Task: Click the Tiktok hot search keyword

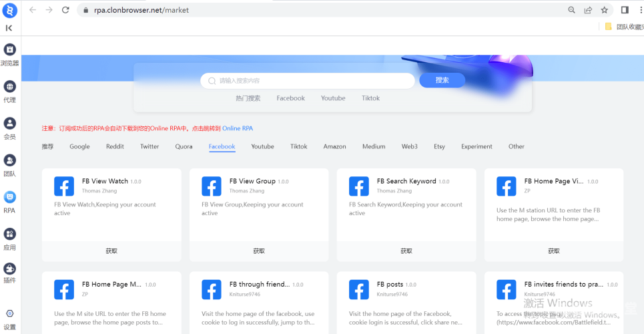Action: [x=370, y=98]
